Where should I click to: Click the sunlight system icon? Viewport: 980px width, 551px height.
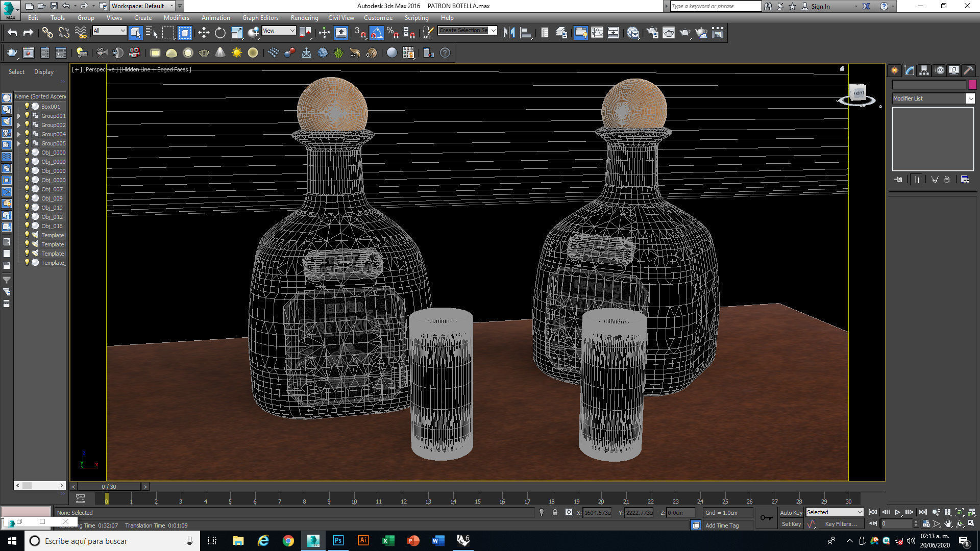[x=237, y=53]
